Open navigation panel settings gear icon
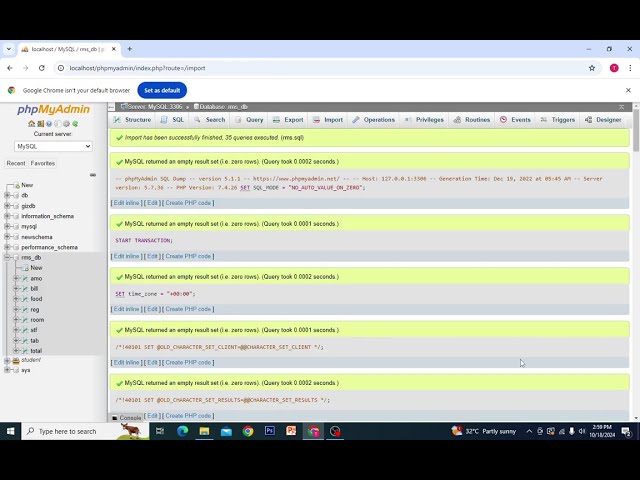The height and width of the screenshot is (480, 640). pyautogui.click(x=66, y=123)
